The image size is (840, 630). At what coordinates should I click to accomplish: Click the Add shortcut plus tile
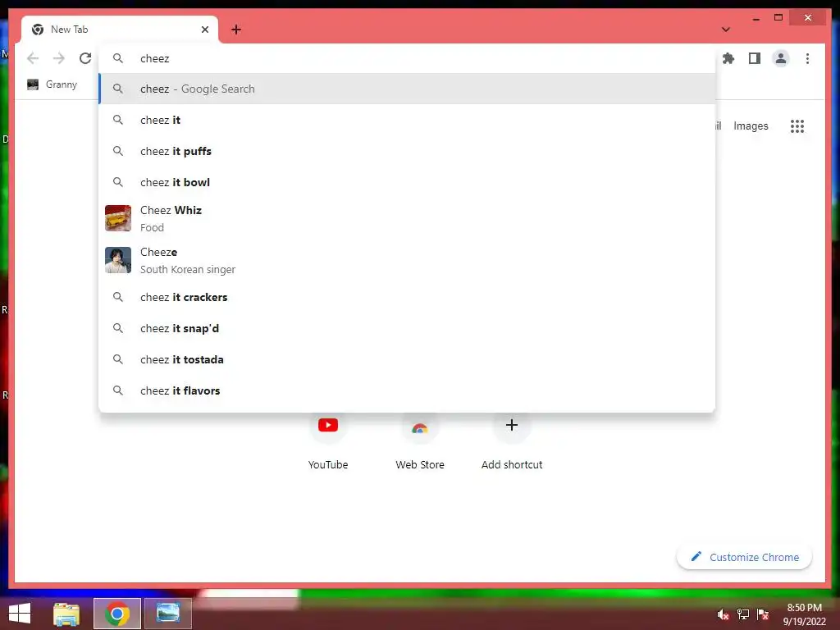[x=512, y=441]
